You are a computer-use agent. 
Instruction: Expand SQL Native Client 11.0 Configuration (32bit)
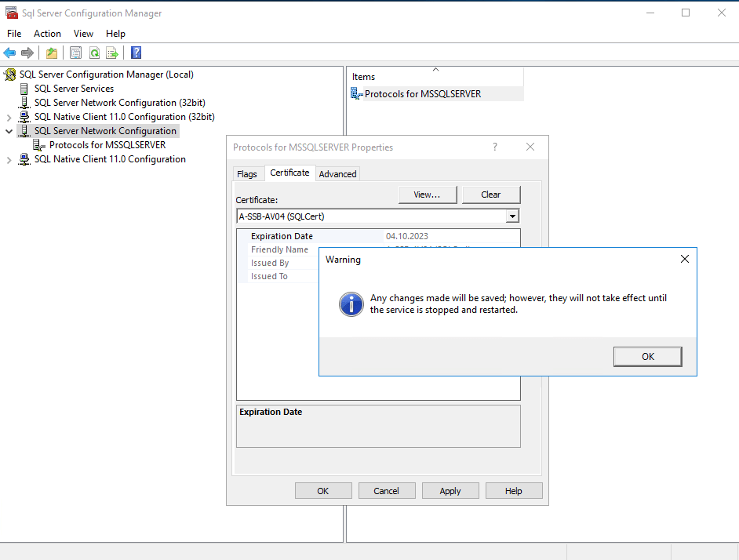pyautogui.click(x=9, y=117)
